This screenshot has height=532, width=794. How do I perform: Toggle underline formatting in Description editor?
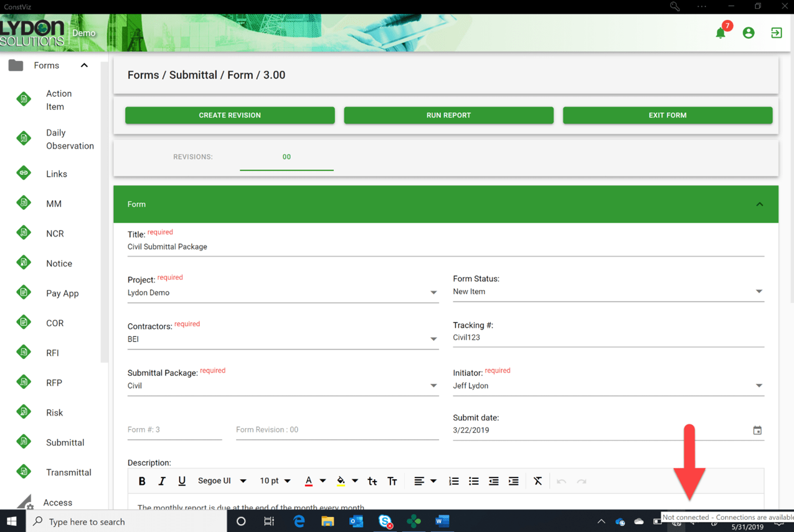click(182, 481)
